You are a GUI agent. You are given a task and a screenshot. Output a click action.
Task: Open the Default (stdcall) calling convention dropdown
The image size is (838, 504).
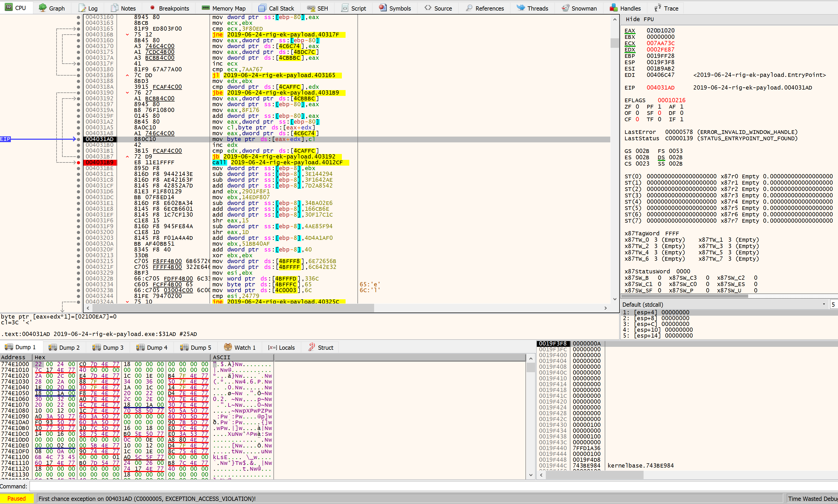coord(724,304)
